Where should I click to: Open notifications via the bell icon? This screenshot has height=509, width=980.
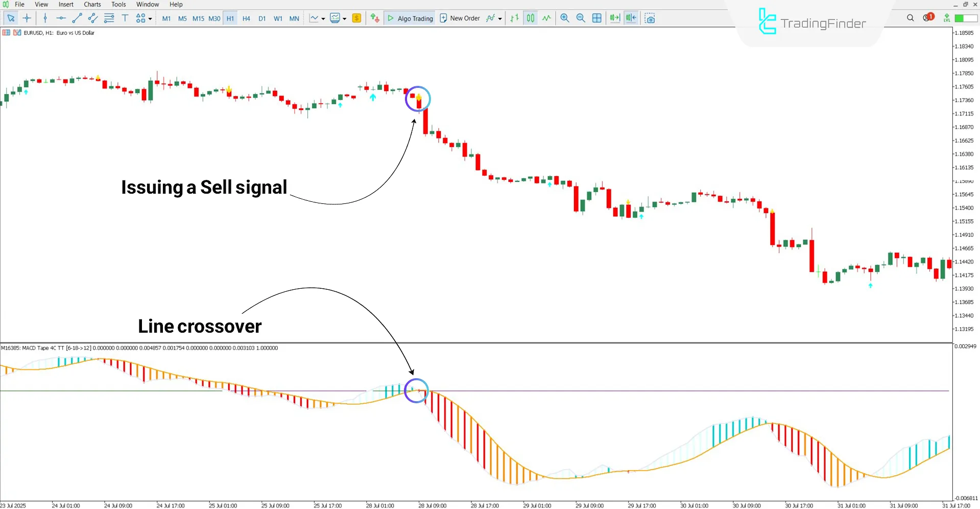[x=927, y=17]
